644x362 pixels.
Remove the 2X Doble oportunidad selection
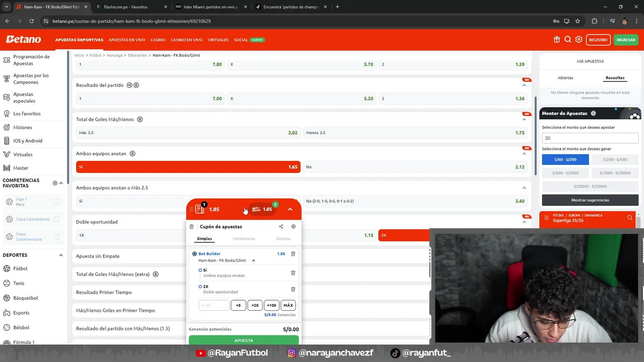(x=293, y=289)
